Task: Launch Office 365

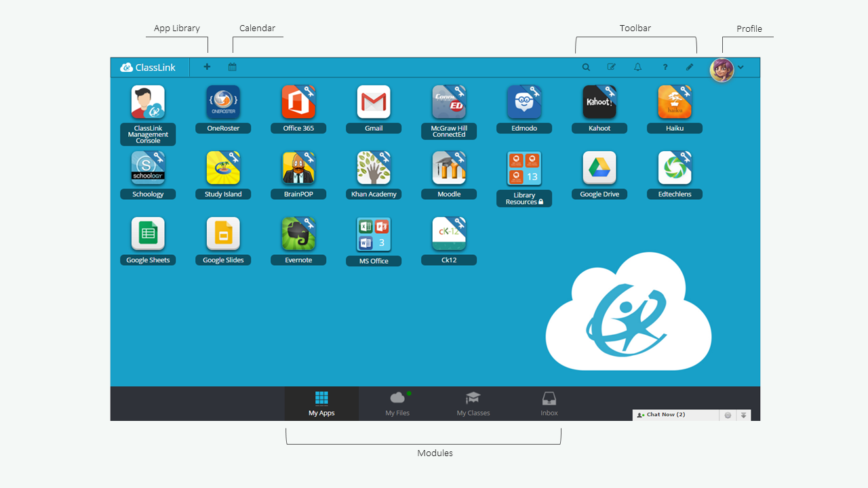Action: pos(298,102)
